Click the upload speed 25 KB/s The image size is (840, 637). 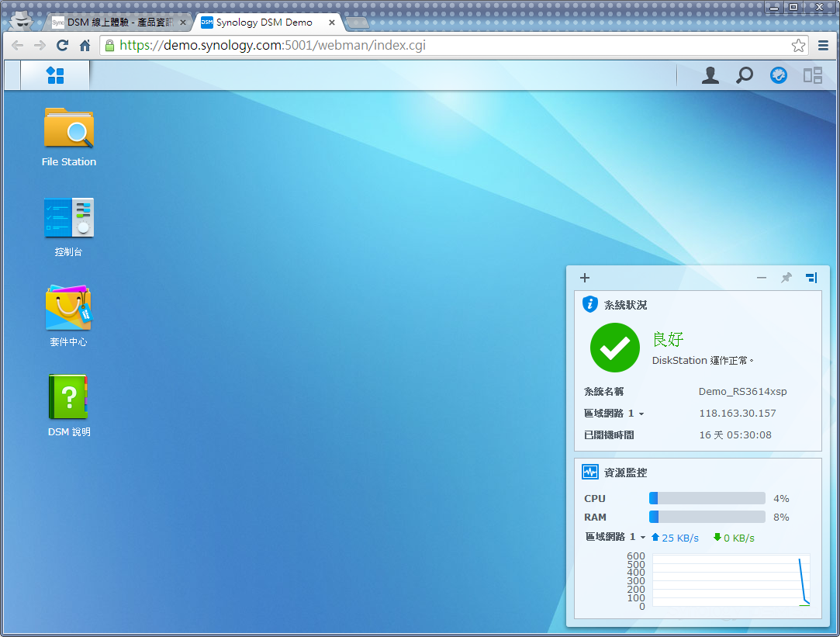[x=675, y=538]
